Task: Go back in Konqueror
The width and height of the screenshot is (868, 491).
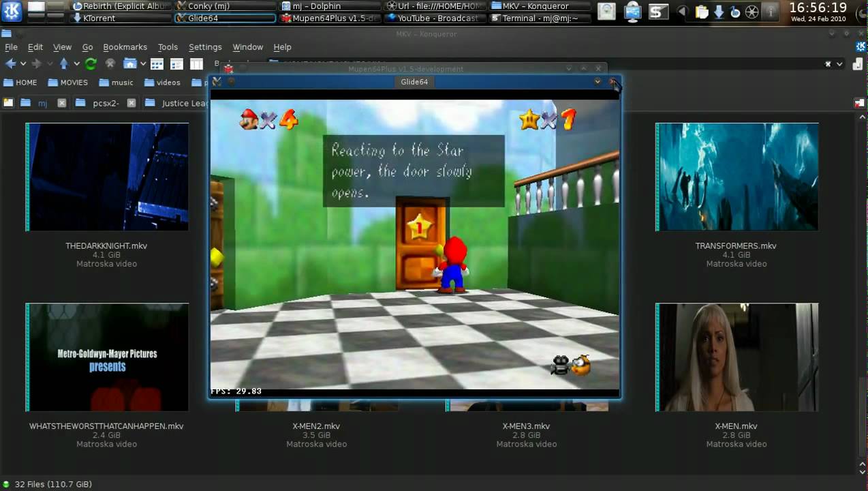Action: (10, 63)
